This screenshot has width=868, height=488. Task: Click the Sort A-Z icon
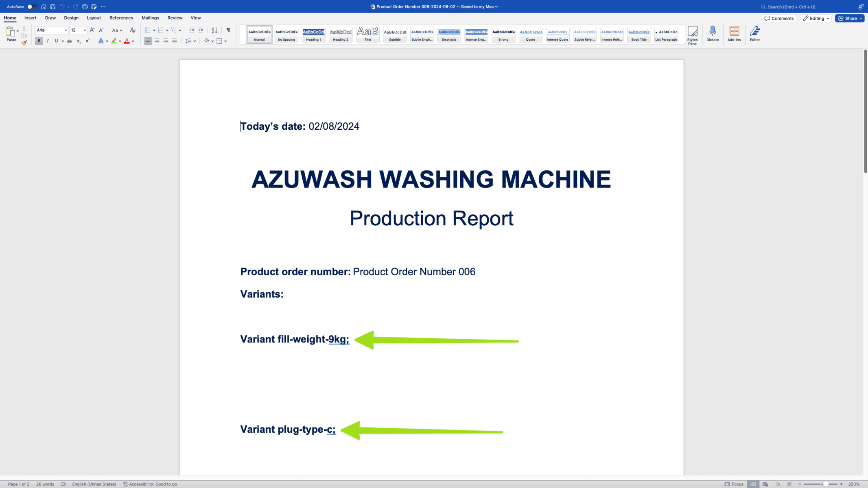pyautogui.click(x=214, y=30)
